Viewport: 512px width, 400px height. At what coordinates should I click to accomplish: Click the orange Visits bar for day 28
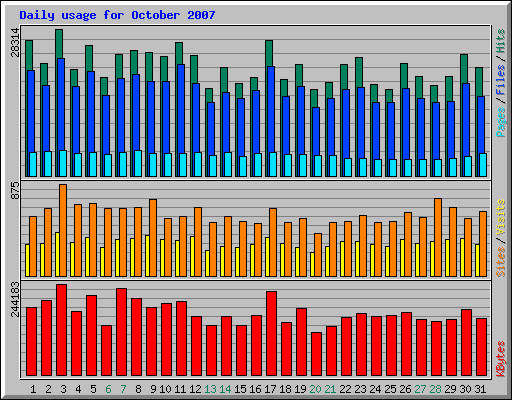pos(438,237)
